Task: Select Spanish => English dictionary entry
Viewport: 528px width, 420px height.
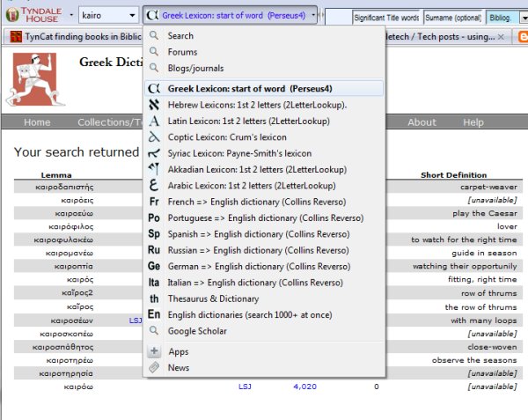Action: (264, 234)
